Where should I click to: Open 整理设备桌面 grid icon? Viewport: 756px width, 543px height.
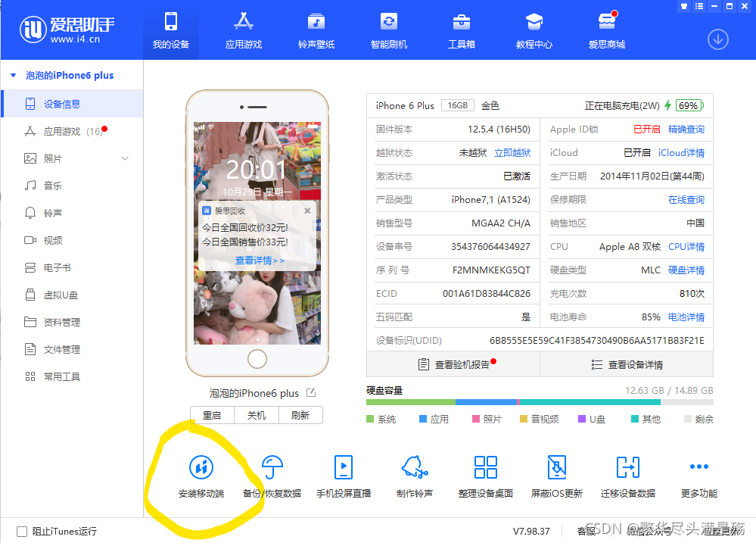(486, 467)
